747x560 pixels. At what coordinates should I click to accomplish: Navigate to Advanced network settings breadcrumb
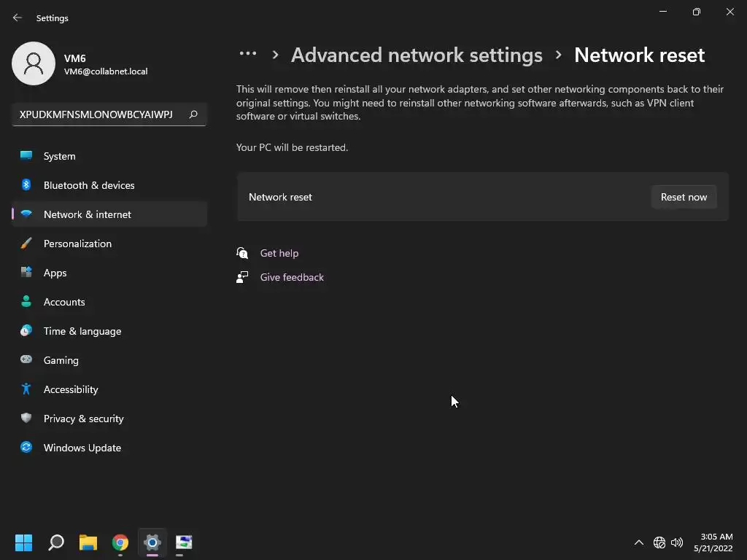[417, 55]
